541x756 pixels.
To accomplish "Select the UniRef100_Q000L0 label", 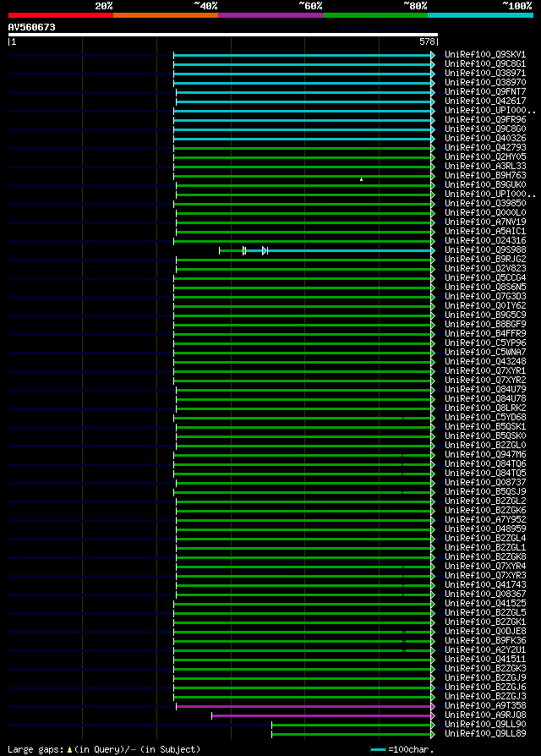I will click(x=485, y=212).
